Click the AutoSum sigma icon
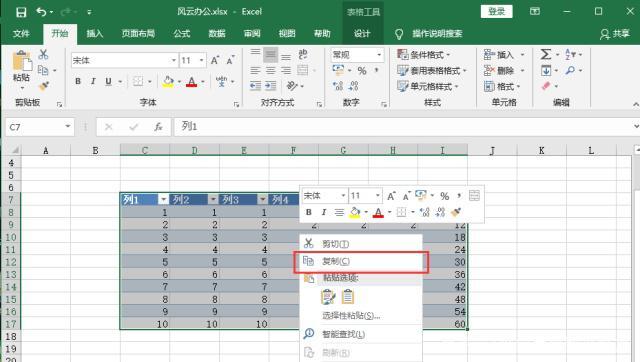Viewport: 640px width, 362px height. 546,54
